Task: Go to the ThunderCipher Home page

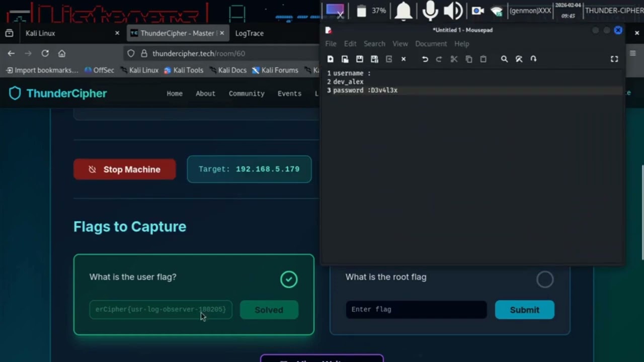Action: tap(175, 94)
